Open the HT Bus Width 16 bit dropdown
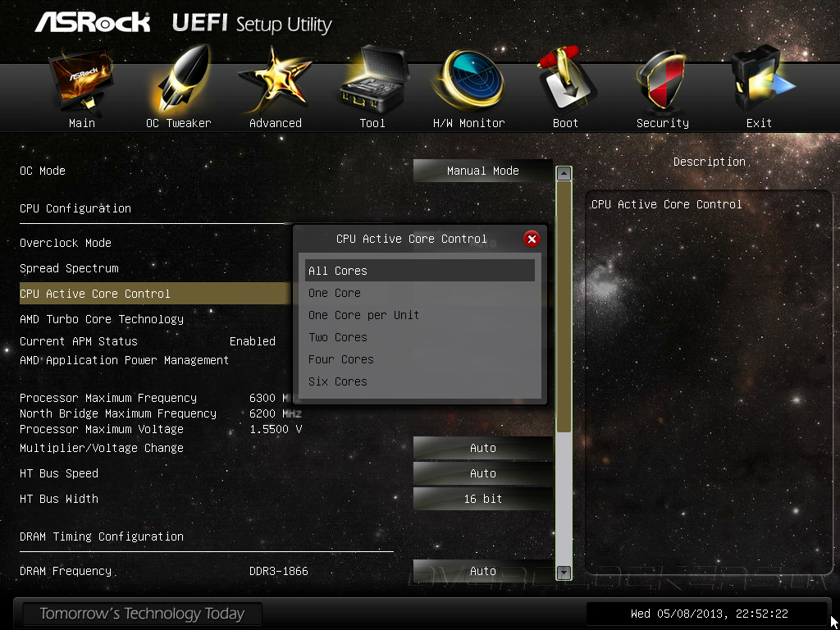The height and width of the screenshot is (630, 840). coord(482,499)
